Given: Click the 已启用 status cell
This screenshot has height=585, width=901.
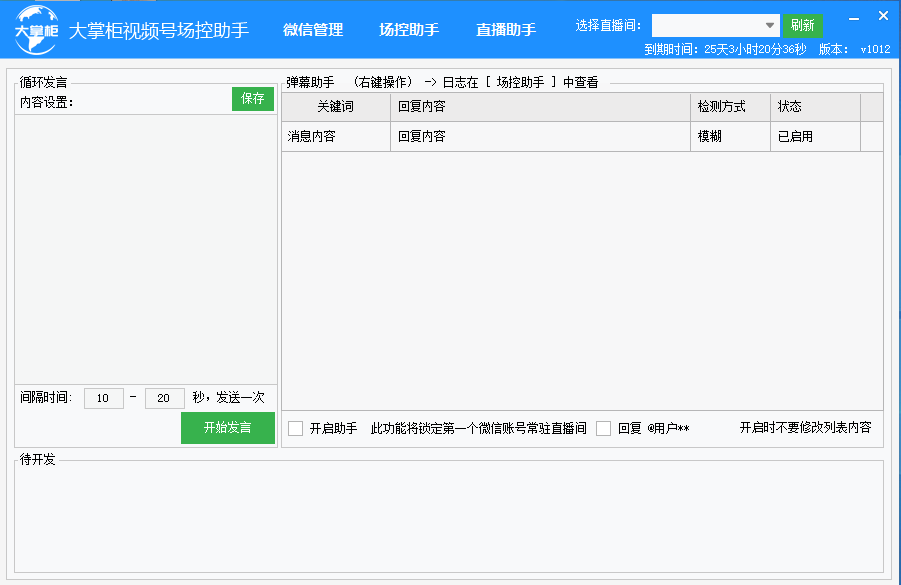Looking at the screenshot, I should [x=796, y=137].
